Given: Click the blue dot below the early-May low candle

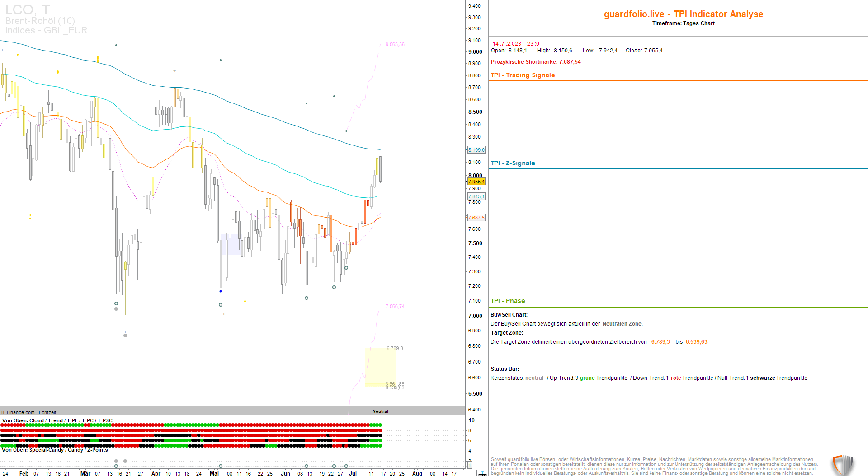Looking at the screenshot, I should coord(221,291).
